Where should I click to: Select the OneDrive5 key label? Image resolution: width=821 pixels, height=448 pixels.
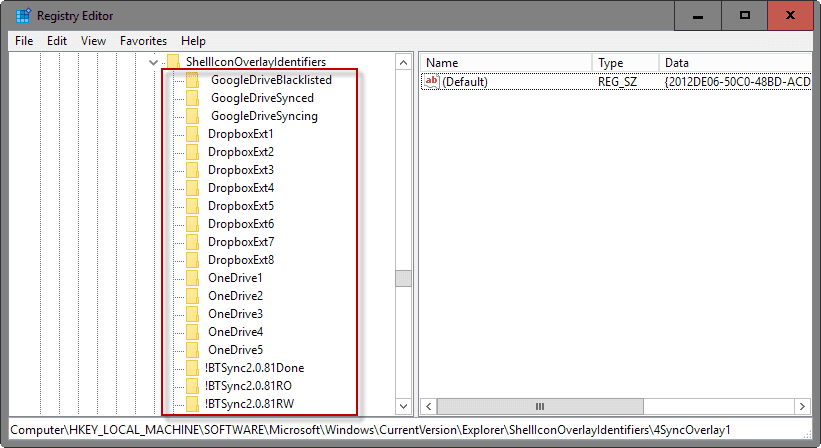(236, 350)
